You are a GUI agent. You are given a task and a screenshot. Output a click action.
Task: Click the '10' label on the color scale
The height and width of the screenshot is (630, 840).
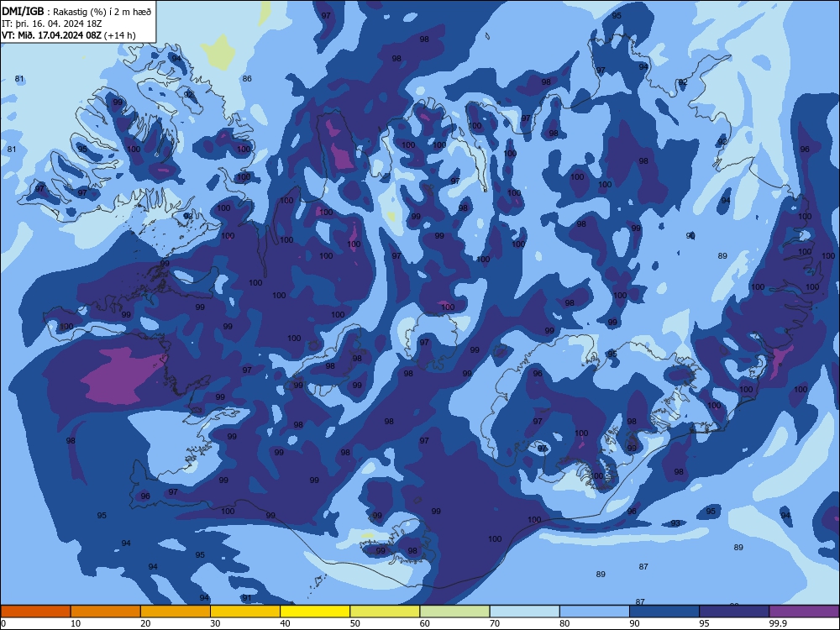point(76,623)
